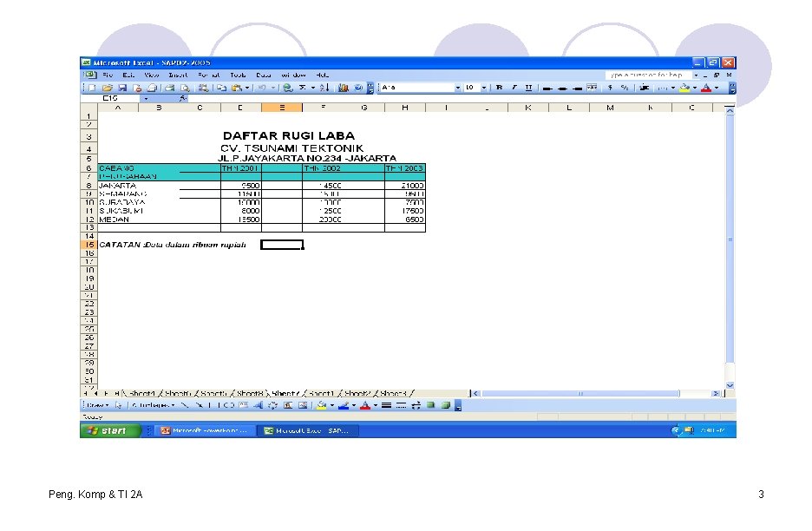Switch to Microsoft PowerPoint on the taskbar
This screenshot has width=812, height=531.
click(205, 430)
